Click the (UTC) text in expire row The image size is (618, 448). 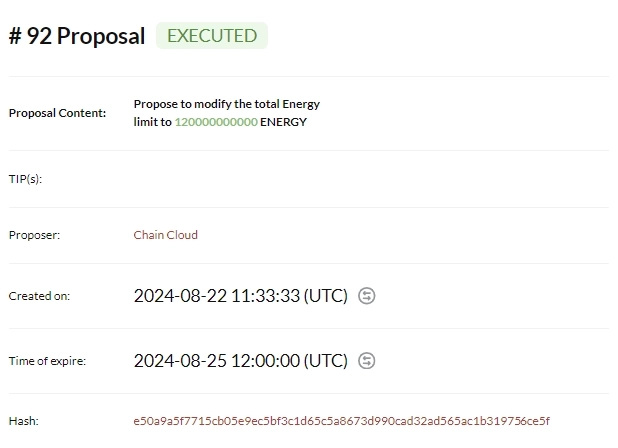(325, 361)
